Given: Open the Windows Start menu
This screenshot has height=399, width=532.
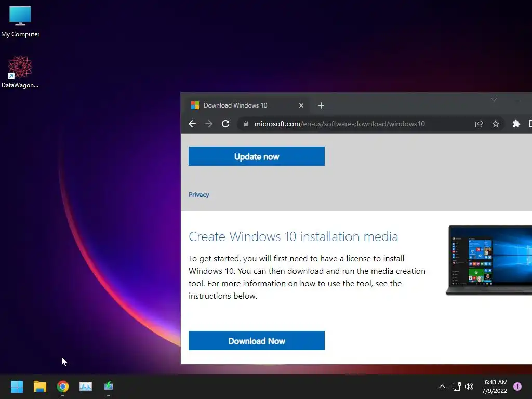Looking at the screenshot, I should (x=17, y=387).
